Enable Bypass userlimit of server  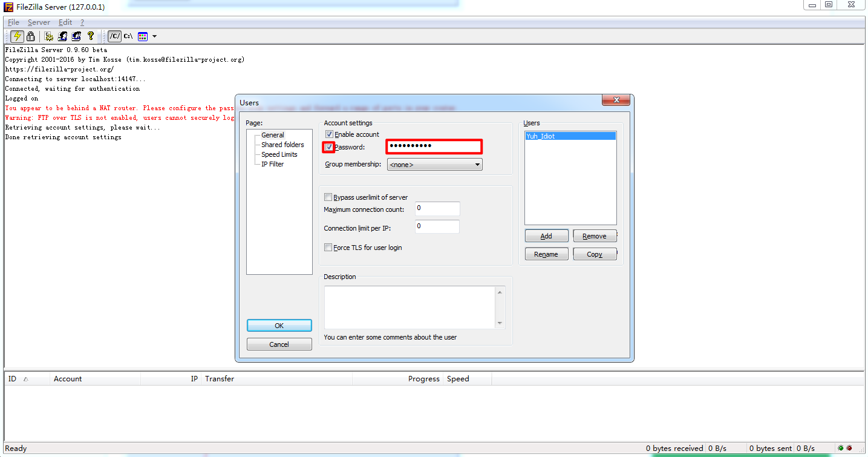coord(328,197)
